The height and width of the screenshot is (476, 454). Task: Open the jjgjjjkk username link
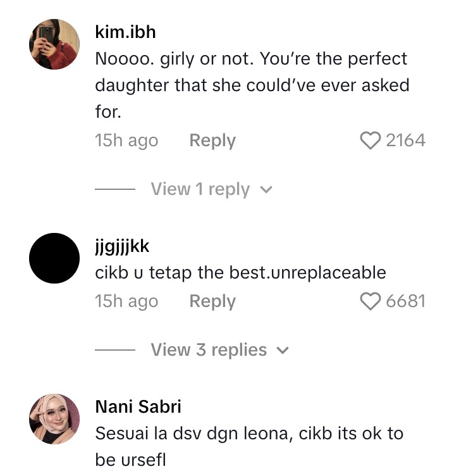[122, 246]
